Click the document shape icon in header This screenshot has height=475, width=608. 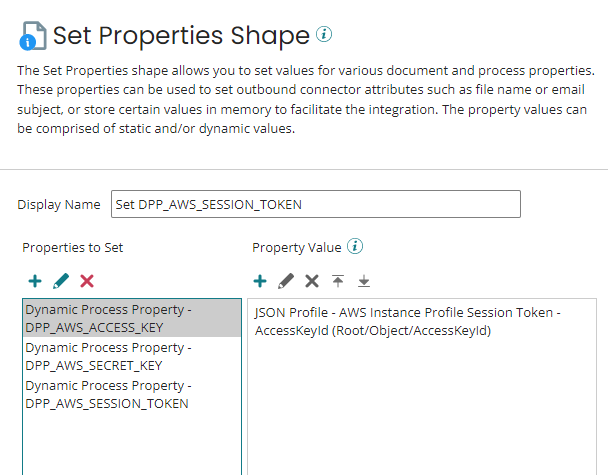point(33,36)
